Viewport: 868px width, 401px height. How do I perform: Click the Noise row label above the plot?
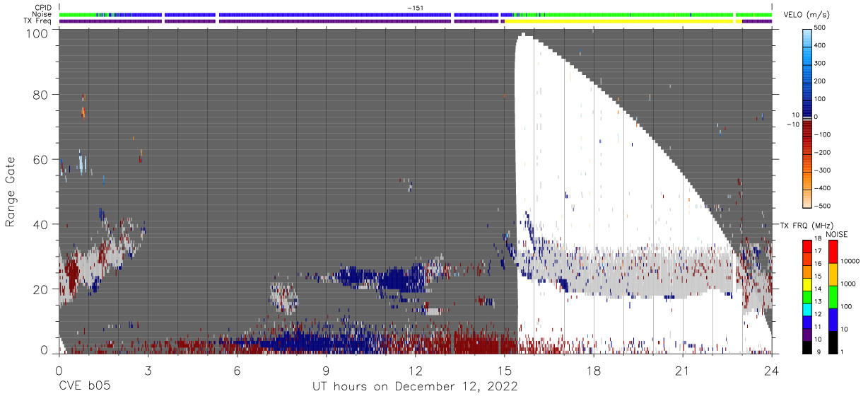42,14
